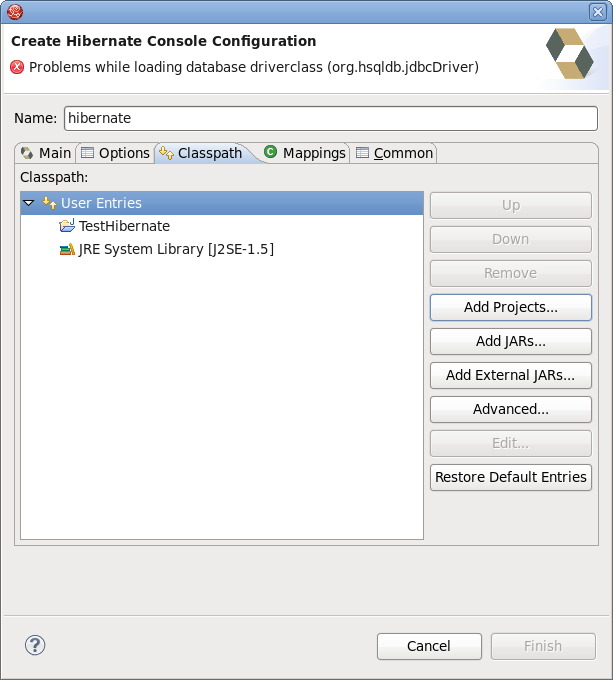The image size is (613, 680).
Task: Open the Common tab
Action: 394,153
